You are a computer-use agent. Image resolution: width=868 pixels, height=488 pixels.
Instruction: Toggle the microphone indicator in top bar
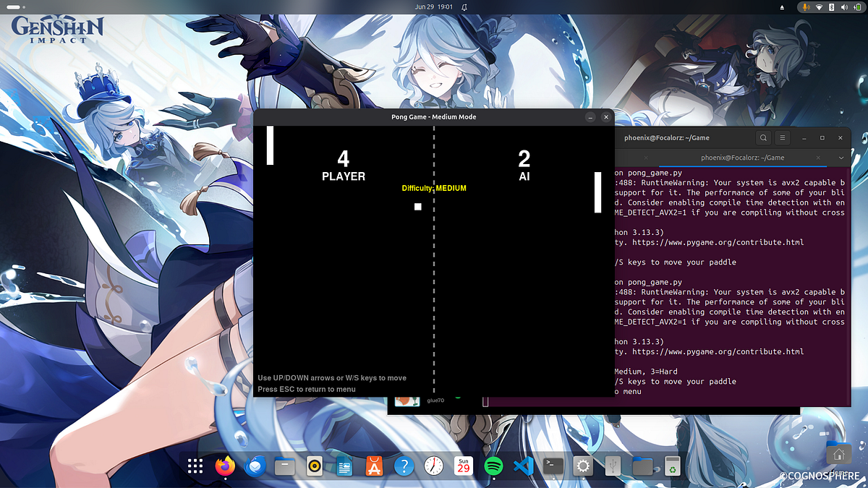(804, 7)
